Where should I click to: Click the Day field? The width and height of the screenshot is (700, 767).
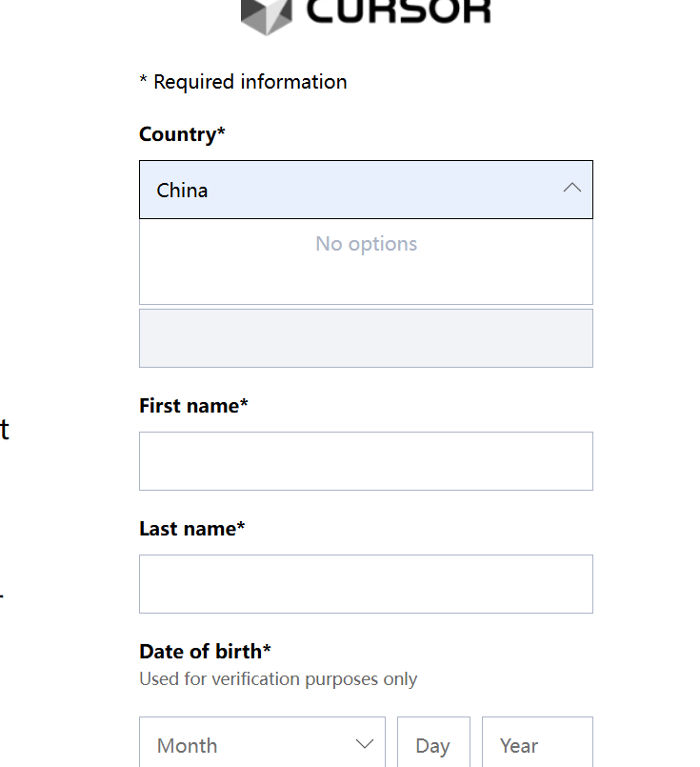point(433,744)
